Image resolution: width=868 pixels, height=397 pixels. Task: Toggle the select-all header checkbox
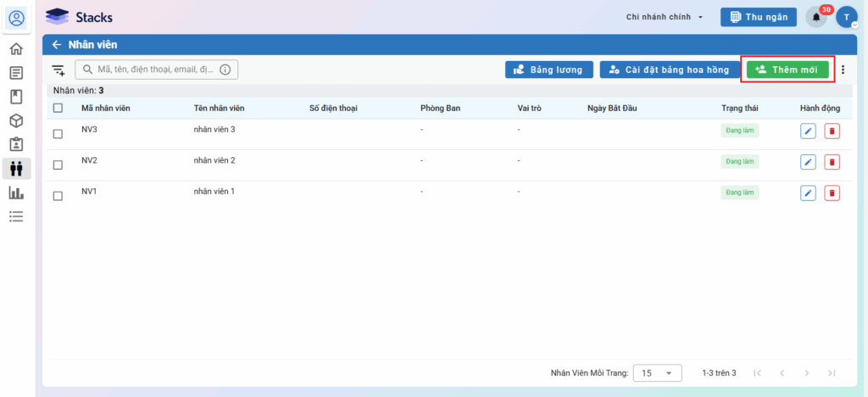(x=58, y=108)
